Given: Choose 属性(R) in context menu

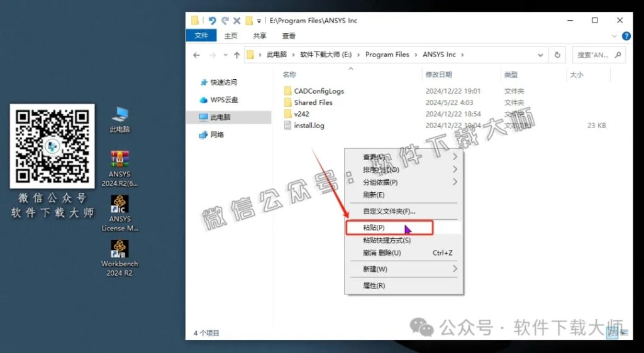Looking at the screenshot, I should point(404,286).
